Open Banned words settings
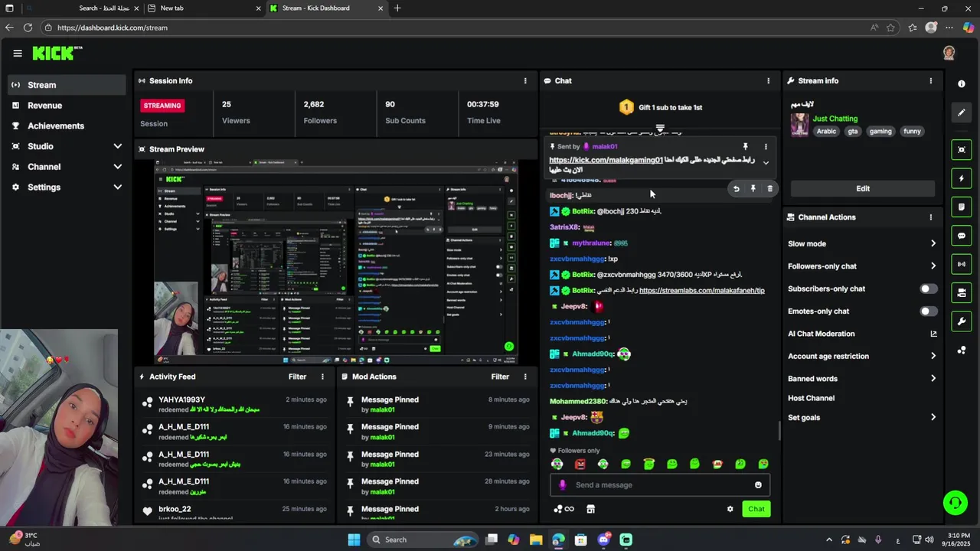This screenshot has height=551, width=980. pyautogui.click(x=862, y=379)
